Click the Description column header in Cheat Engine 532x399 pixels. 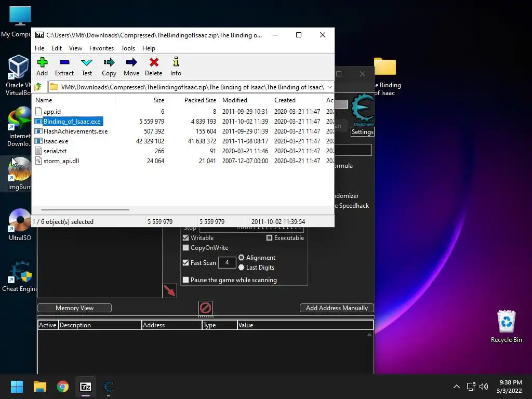point(100,325)
